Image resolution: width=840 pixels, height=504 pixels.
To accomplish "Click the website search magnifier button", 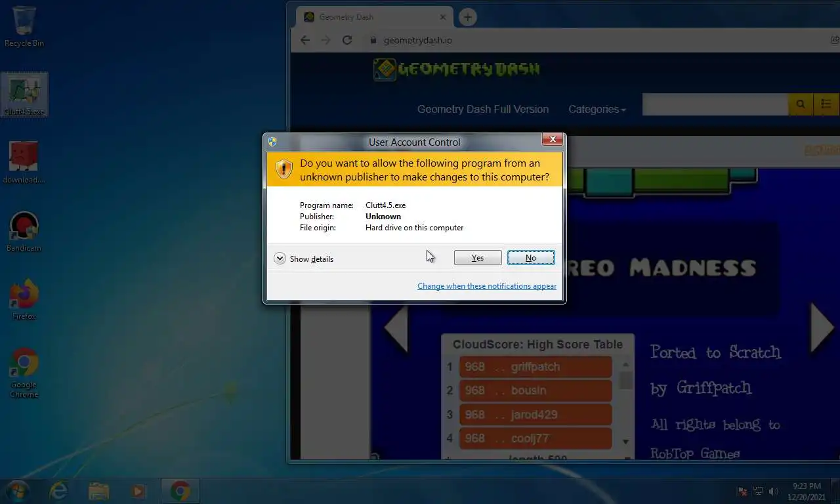I will coord(801,104).
